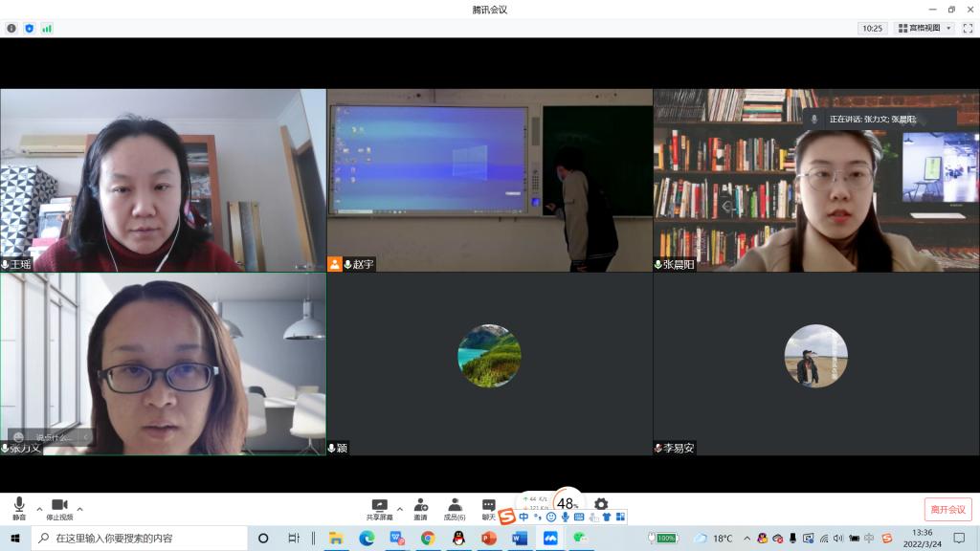Viewport: 980px width, 551px height.
Task: Click the blue security shield icon
Action: coord(29,29)
